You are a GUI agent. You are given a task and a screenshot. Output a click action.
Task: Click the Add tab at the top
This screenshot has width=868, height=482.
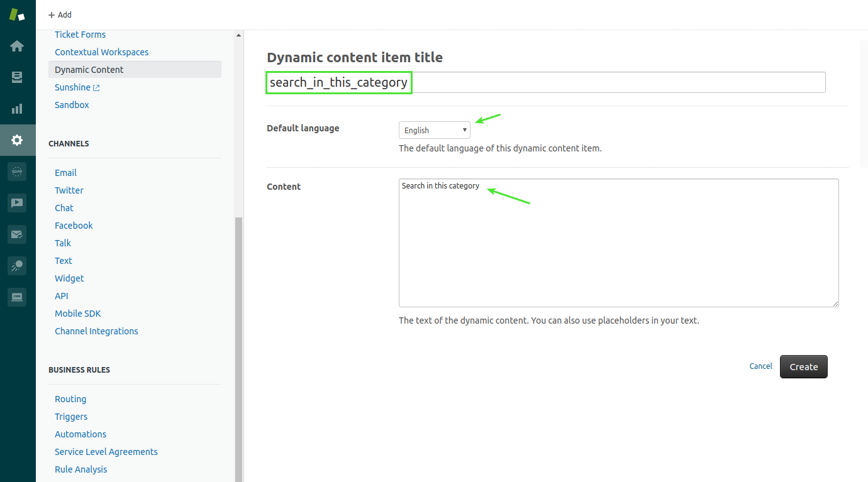(x=60, y=14)
